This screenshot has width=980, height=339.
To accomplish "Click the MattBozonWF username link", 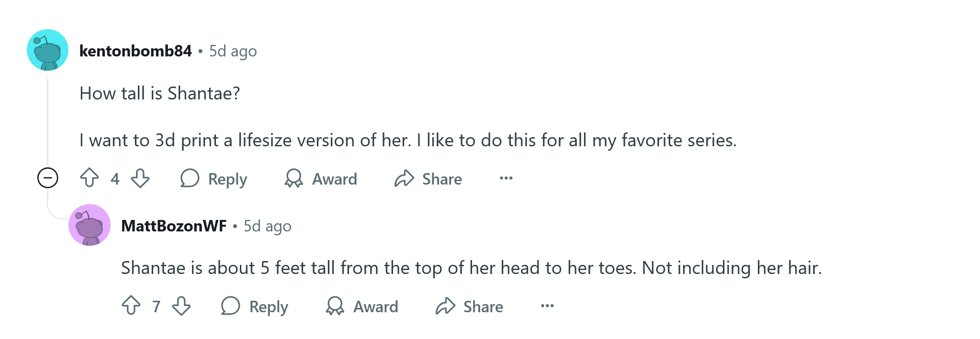I will [x=174, y=226].
